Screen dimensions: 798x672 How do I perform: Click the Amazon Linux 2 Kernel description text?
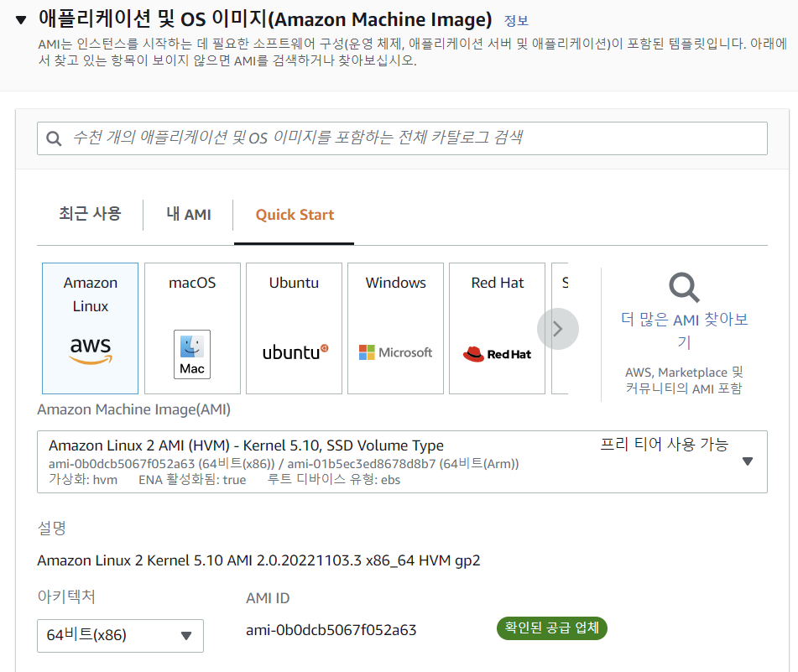pyautogui.click(x=258, y=560)
